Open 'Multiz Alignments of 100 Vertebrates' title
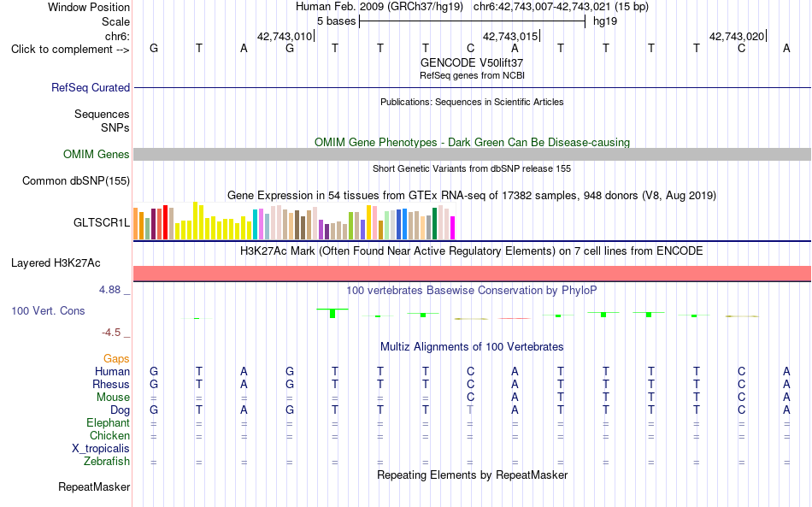Viewport: 812px width, 507px height. (x=472, y=347)
